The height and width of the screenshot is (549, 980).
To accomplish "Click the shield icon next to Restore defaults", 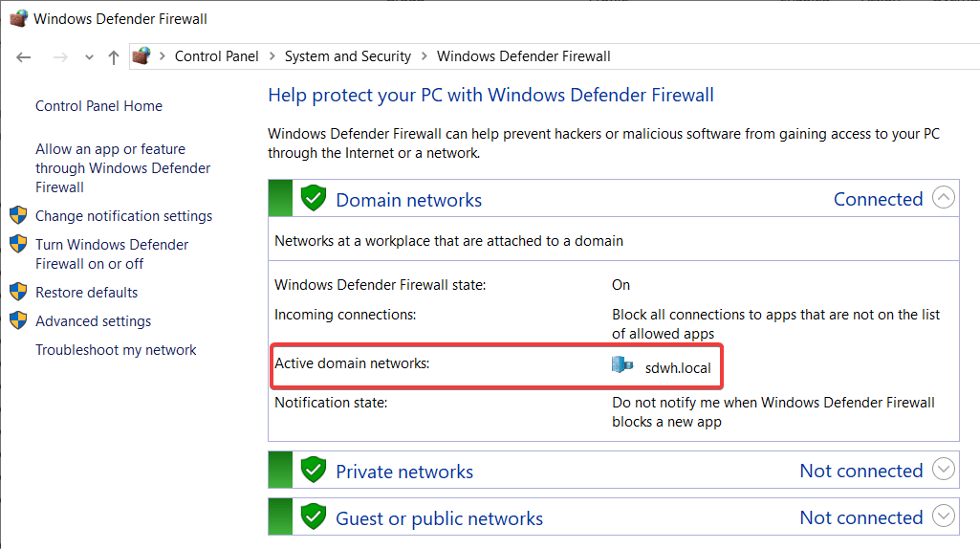I will 18,292.
